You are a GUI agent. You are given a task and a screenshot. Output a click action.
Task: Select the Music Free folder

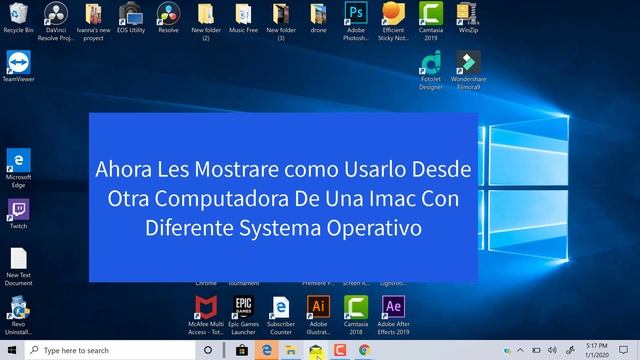coord(243,17)
